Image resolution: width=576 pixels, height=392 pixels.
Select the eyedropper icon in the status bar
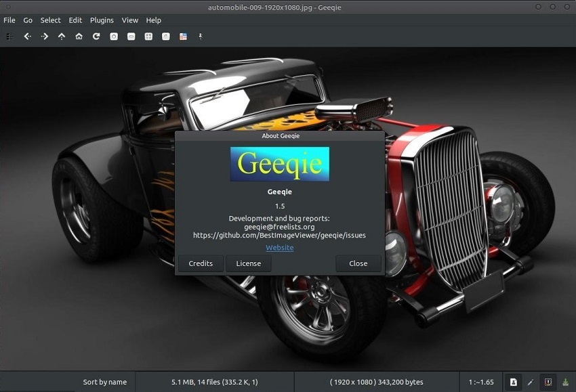[531, 382]
